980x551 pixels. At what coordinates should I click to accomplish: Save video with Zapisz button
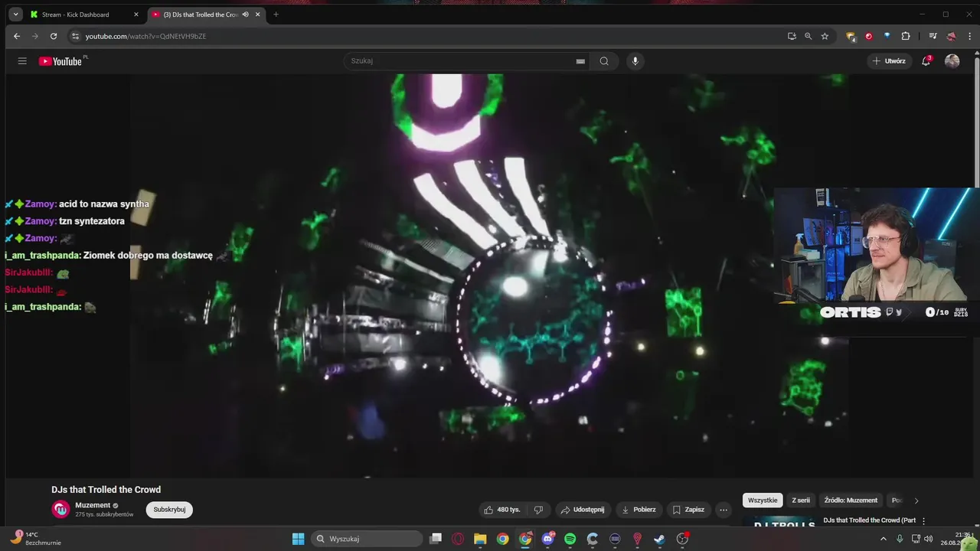tap(688, 510)
